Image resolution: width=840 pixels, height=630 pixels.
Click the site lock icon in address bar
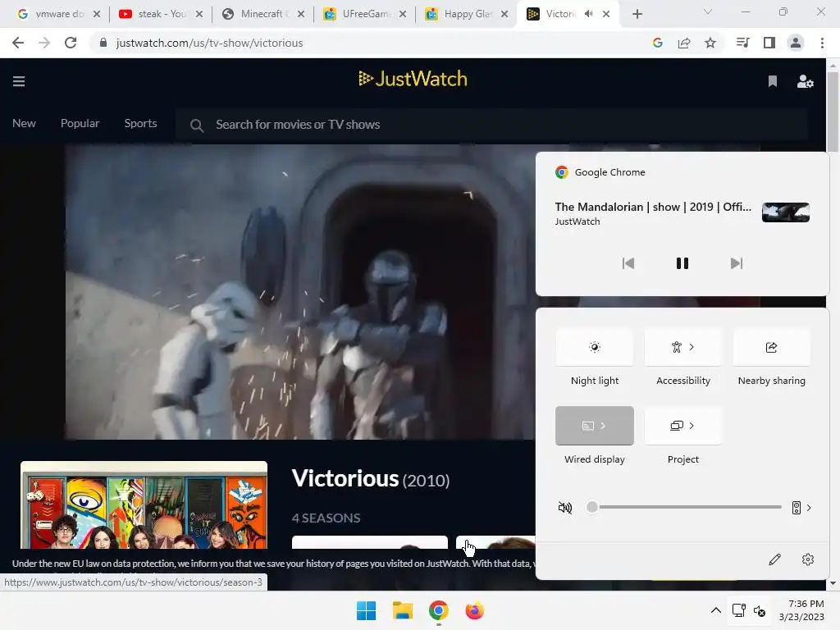click(103, 43)
